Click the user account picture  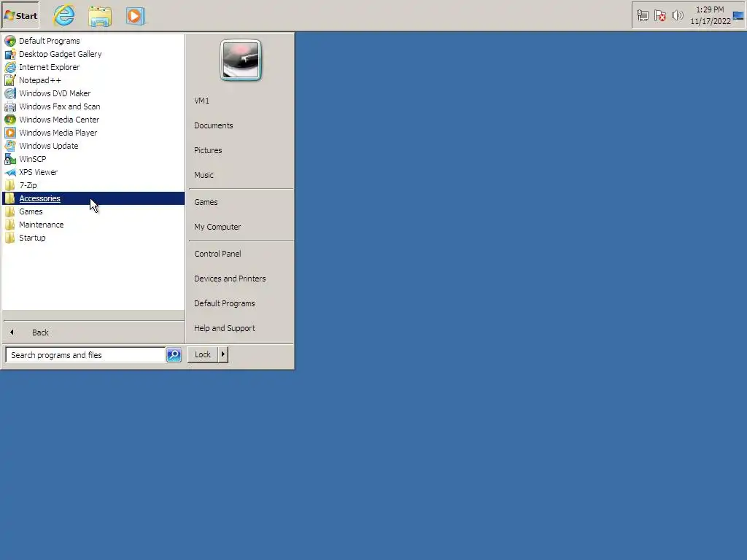(241, 60)
